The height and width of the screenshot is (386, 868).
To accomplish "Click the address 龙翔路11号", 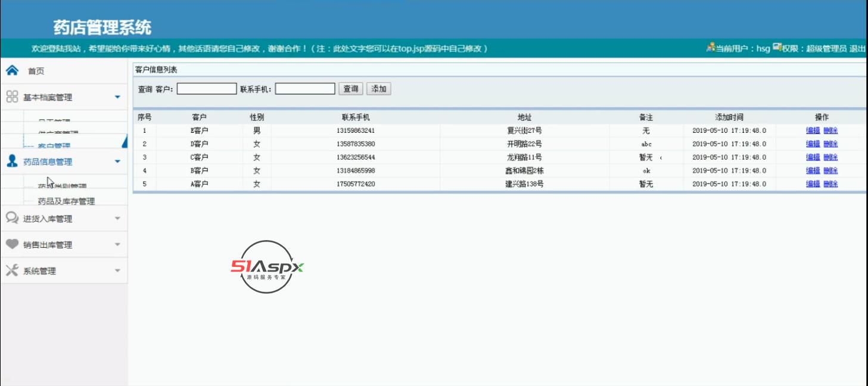I will point(524,157).
